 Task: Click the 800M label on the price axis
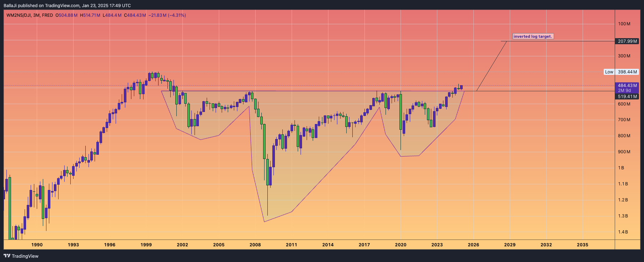tap(624, 136)
